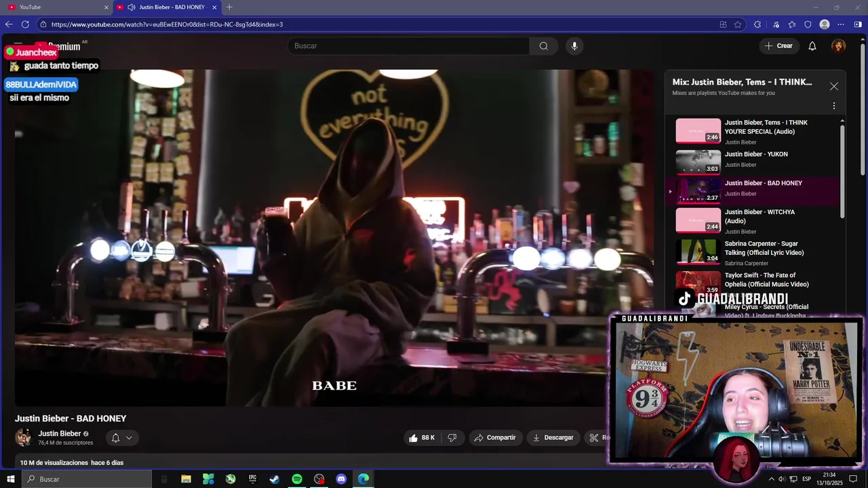
Task: Click the Sugar Talking video thumbnail
Action: [698, 251]
